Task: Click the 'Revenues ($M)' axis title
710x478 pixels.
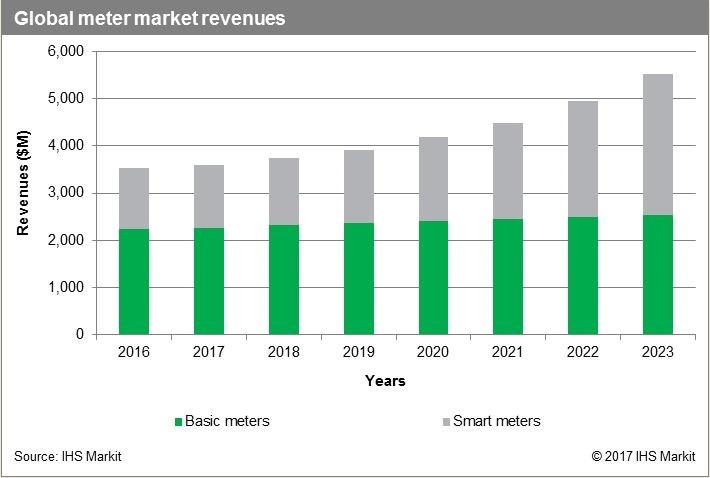Action: click(23, 183)
